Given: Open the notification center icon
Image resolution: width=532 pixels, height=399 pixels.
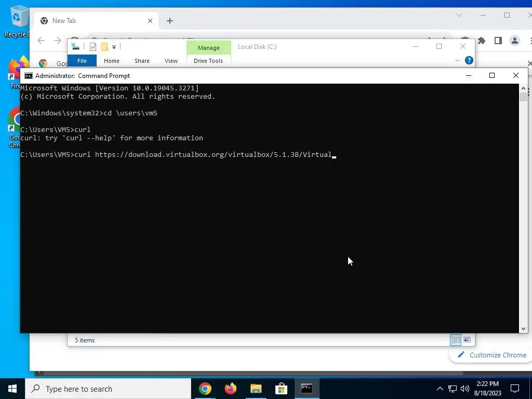Looking at the screenshot, I should pos(515,389).
